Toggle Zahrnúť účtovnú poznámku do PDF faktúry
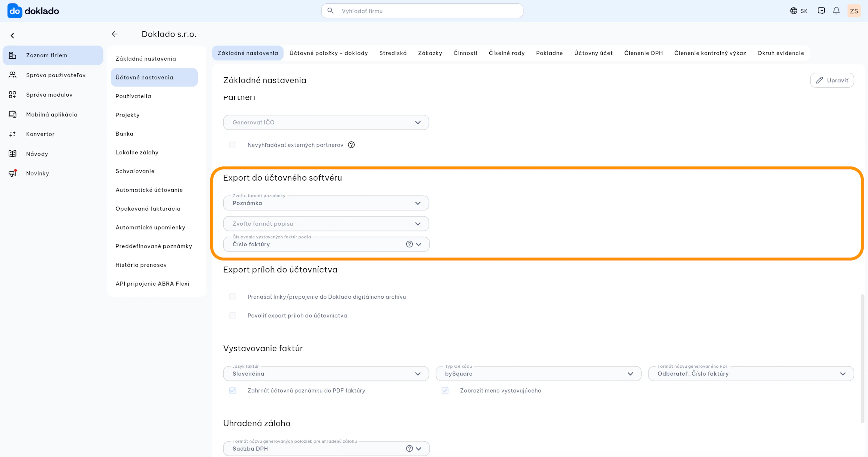This screenshot has height=457, width=868. click(x=233, y=390)
